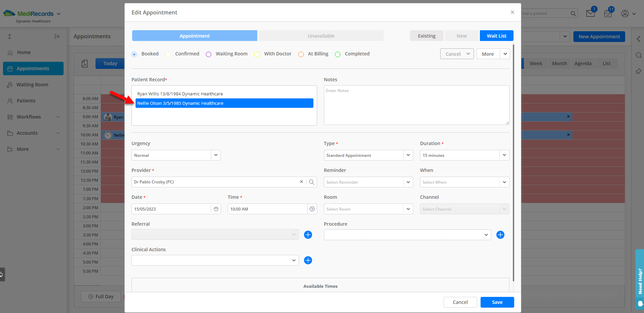The image size is (644, 313).
Task: Open the user account icon
Action: (625, 14)
